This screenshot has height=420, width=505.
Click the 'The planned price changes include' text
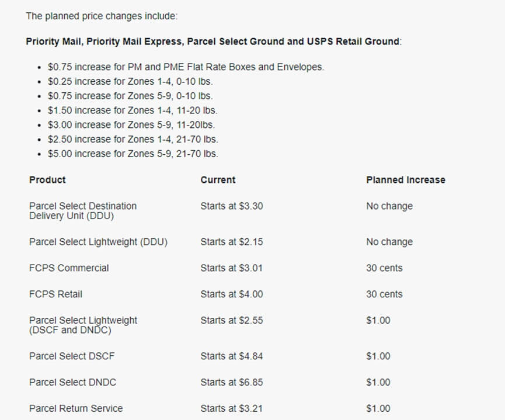(x=102, y=16)
